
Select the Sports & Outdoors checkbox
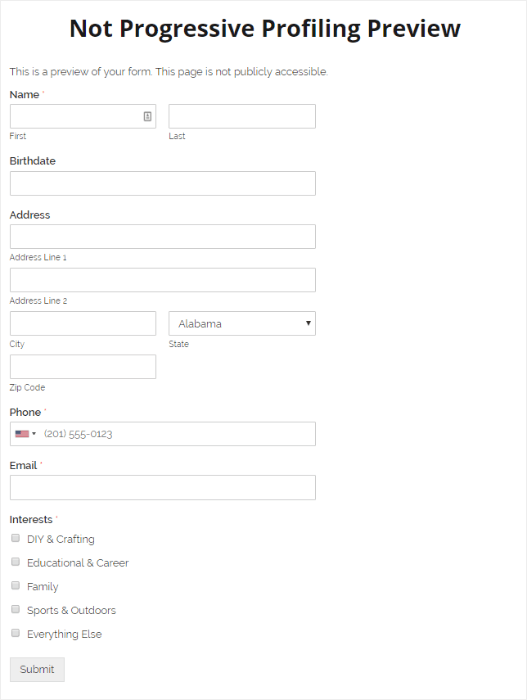click(x=16, y=609)
